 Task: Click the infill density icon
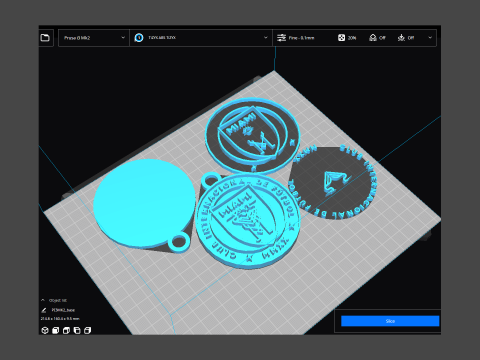coord(341,38)
